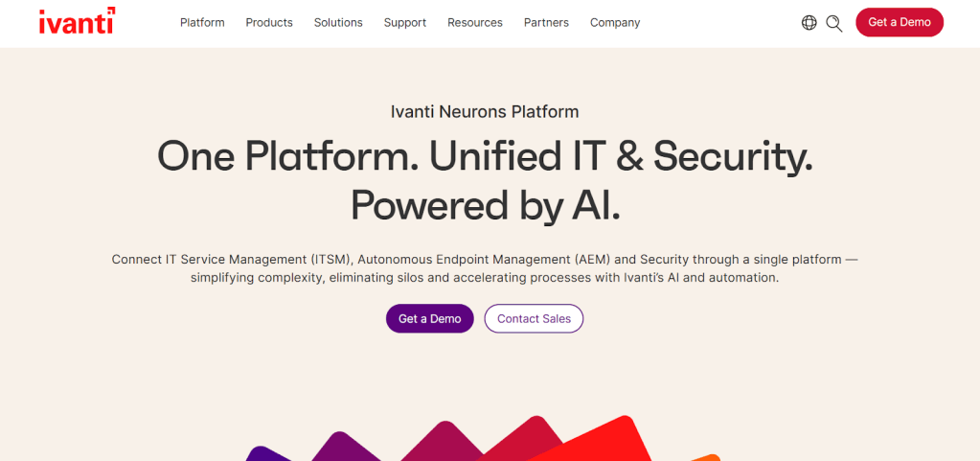Click the Ivanti logo

pyautogui.click(x=77, y=21)
